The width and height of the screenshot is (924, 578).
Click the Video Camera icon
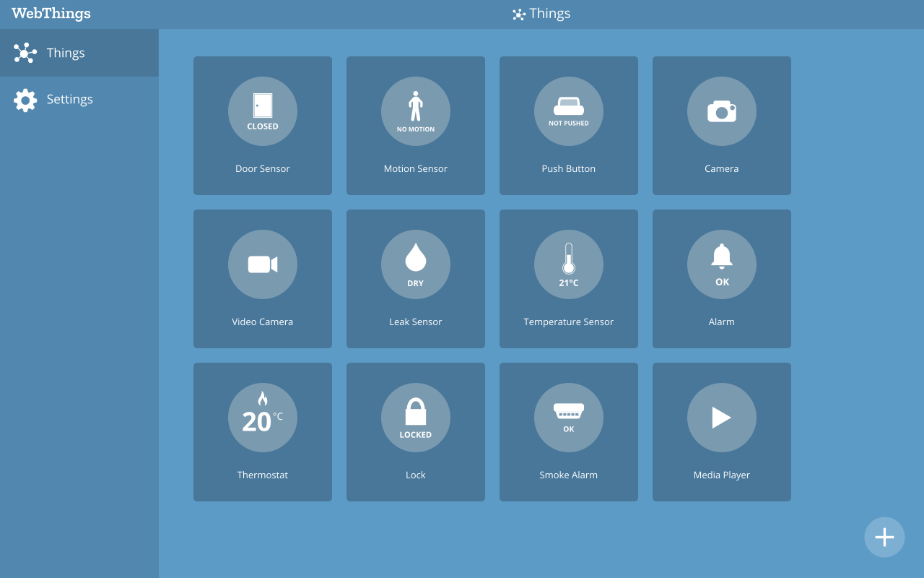pyautogui.click(x=263, y=264)
